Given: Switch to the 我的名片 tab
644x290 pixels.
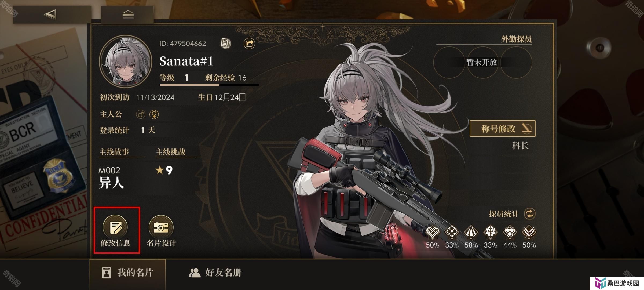Looking at the screenshot, I should pyautogui.click(x=128, y=273).
